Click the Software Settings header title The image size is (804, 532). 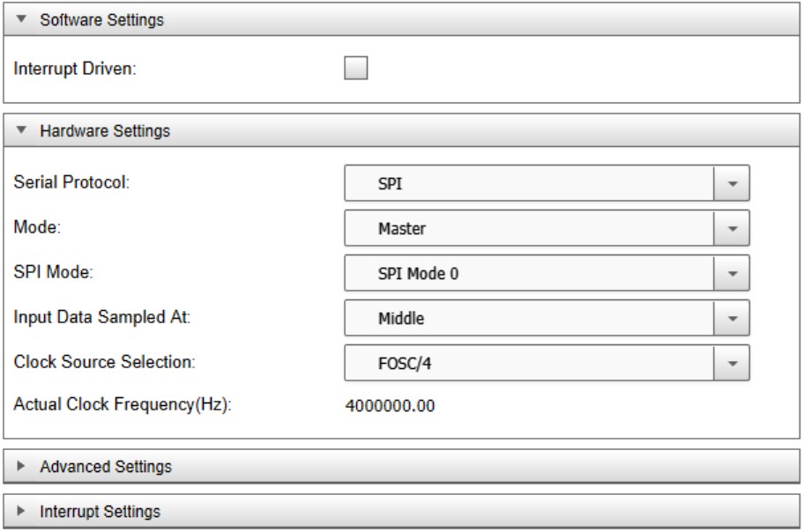(x=102, y=20)
